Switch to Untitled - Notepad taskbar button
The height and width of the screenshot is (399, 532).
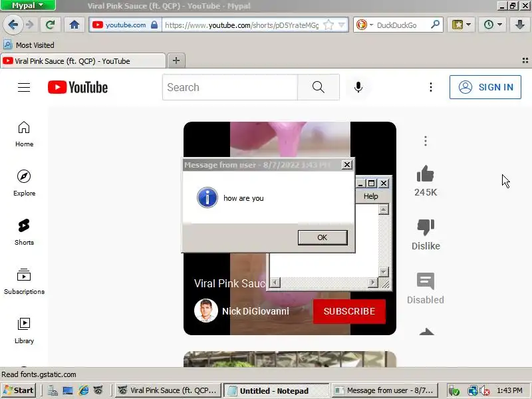(x=276, y=390)
